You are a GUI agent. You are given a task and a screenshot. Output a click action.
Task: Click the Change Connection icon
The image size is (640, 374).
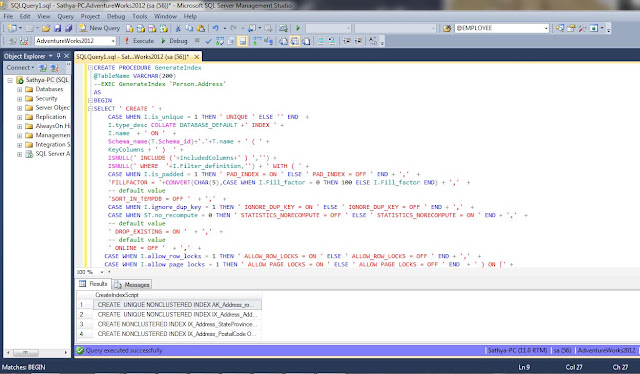[24, 41]
